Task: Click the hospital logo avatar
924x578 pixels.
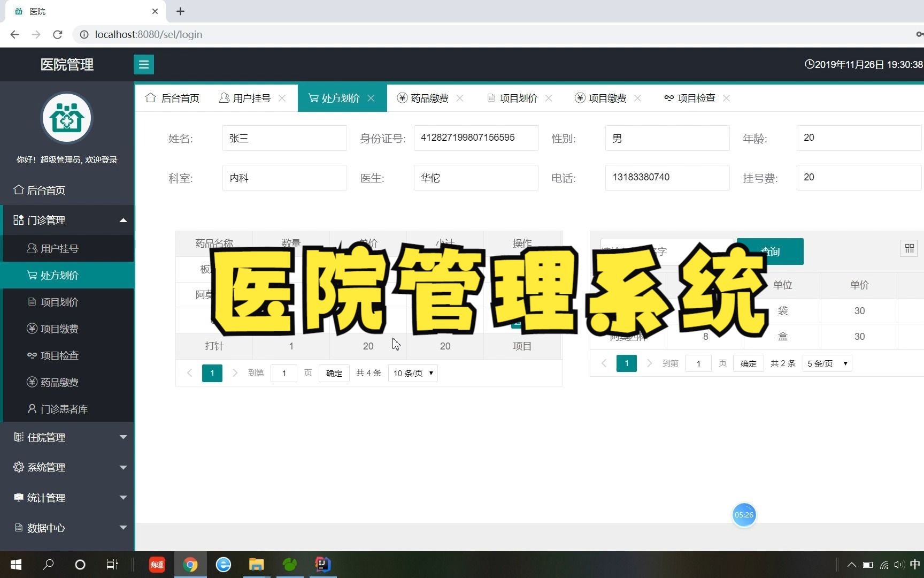Action: coord(67,118)
